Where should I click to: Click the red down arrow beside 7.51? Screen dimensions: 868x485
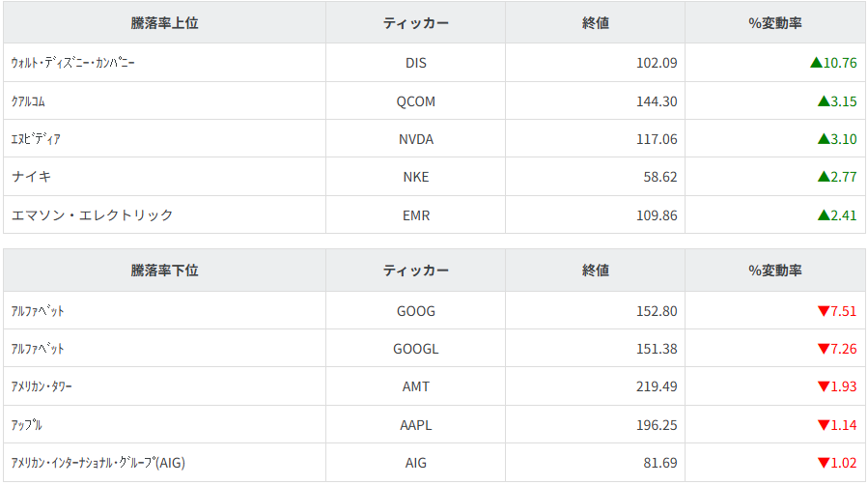click(823, 311)
